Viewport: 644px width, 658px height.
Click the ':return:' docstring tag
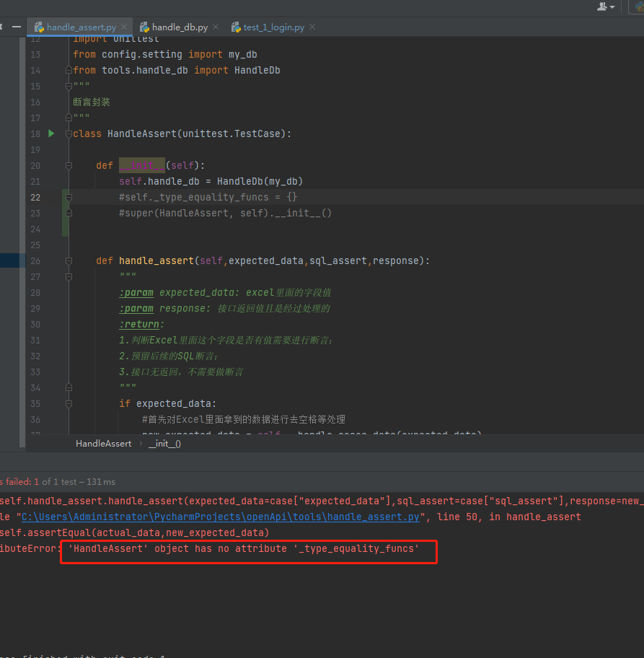point(142,325)
